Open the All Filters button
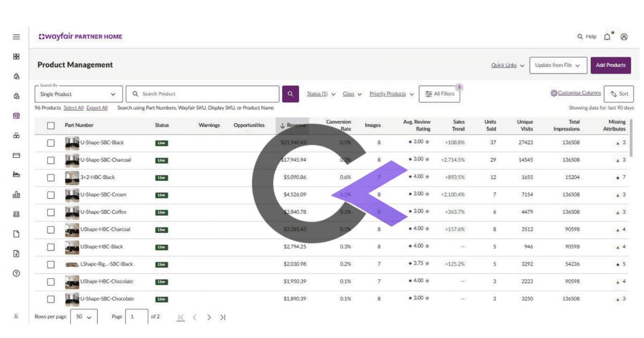644x338 pixels. tap(439, 94)
